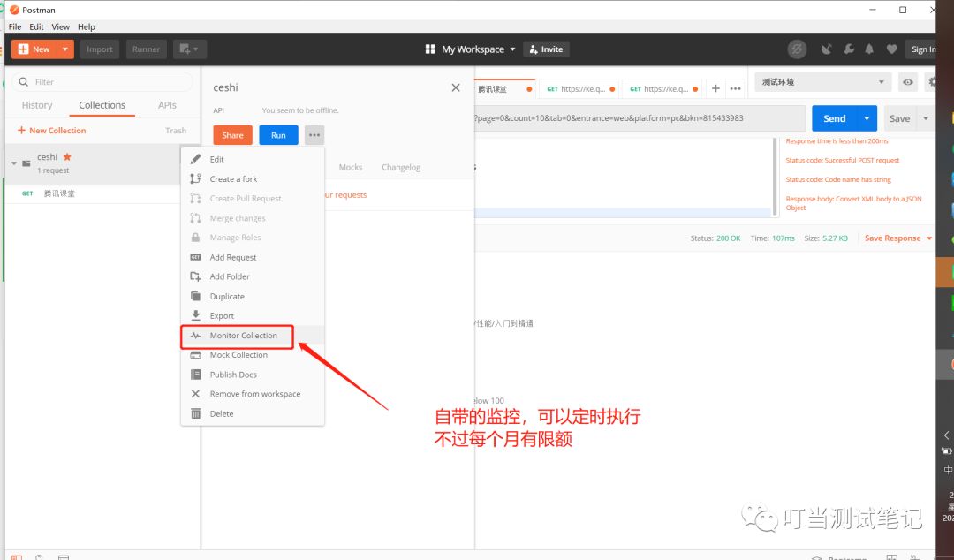Switch to the History tab
Screen dimensions: 954x560
[x=37, y=105]
